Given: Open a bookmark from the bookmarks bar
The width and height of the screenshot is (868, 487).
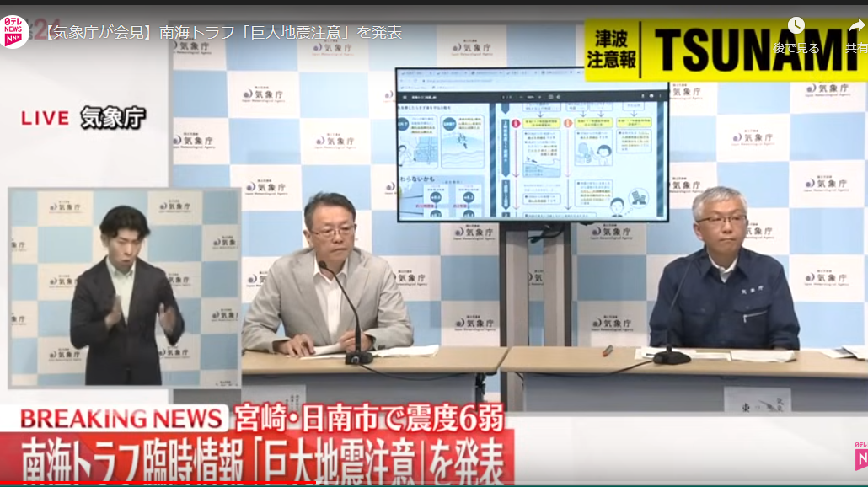Looking at the screenshot, I should point(413,87).
